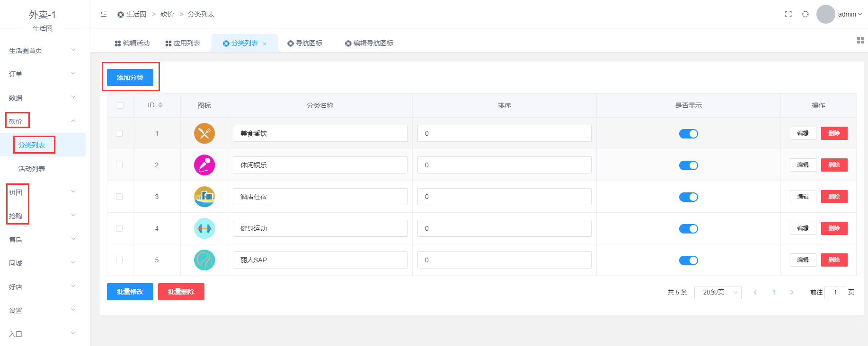Toggle display switch for 美食餐饮
The image size is (868, 346).
[x=689, y=134]
